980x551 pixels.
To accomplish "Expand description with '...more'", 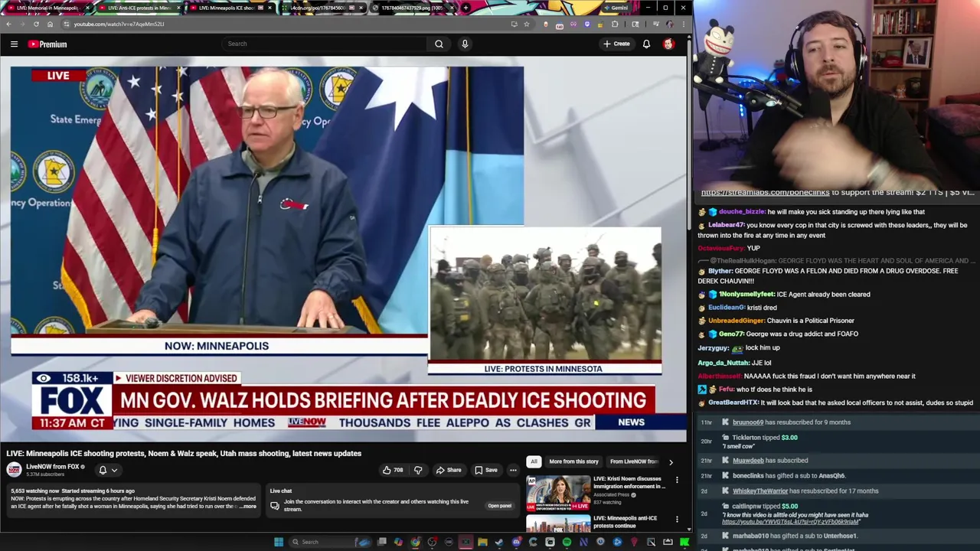I will click(248, 506).
